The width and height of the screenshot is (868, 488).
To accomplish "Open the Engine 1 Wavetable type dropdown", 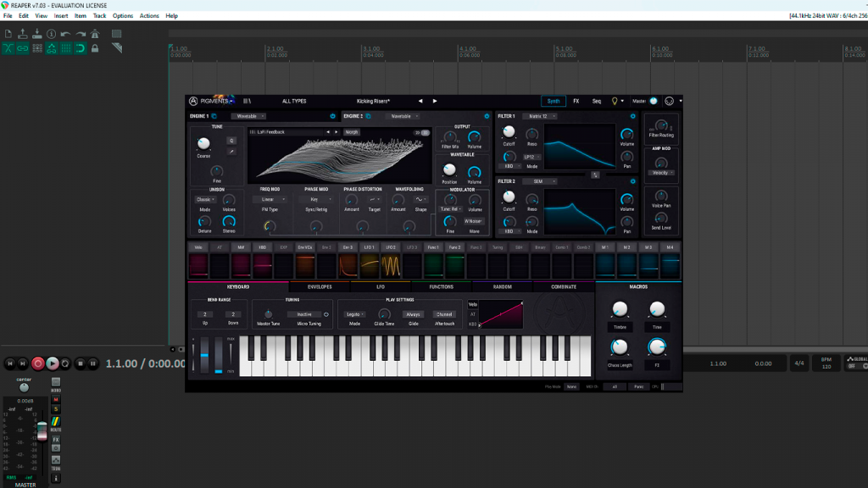I will point(248,116).
